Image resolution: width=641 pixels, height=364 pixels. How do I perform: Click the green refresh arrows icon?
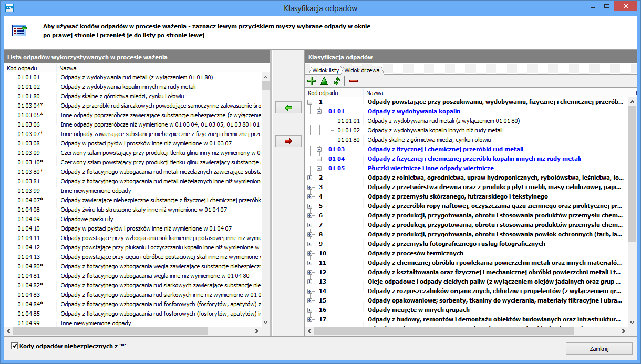coord(337,81)
